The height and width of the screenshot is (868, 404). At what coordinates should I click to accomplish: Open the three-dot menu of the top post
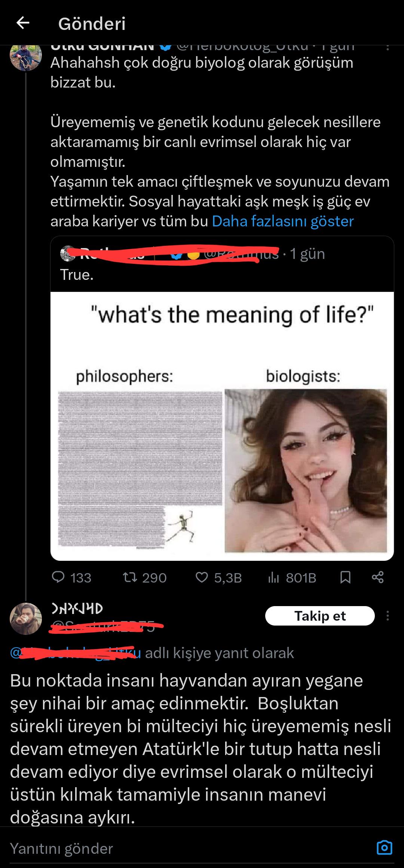point(388,48)
